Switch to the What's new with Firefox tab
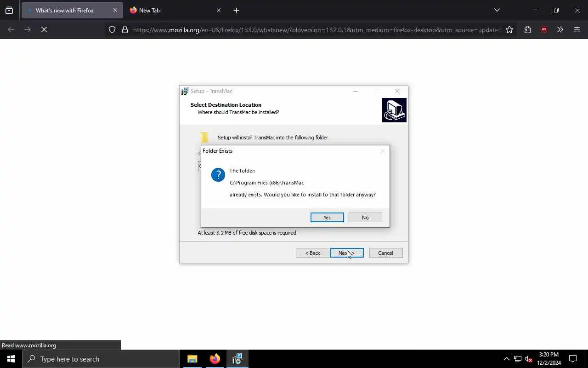The image size is (588, 368). [x=72, y=10]
